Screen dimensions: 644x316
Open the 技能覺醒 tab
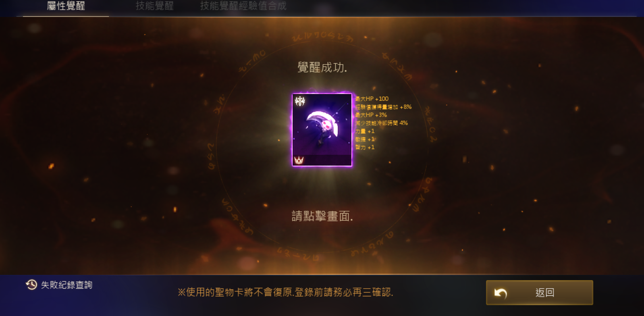(x=155, y=6)
